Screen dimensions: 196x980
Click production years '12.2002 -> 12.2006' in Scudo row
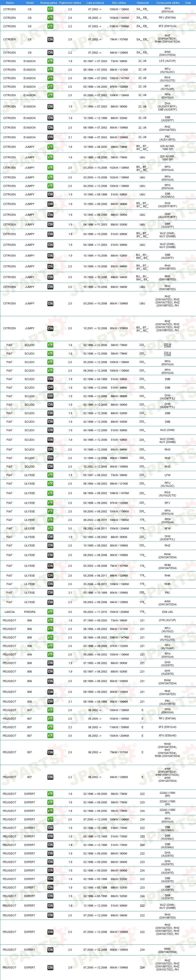95,467
